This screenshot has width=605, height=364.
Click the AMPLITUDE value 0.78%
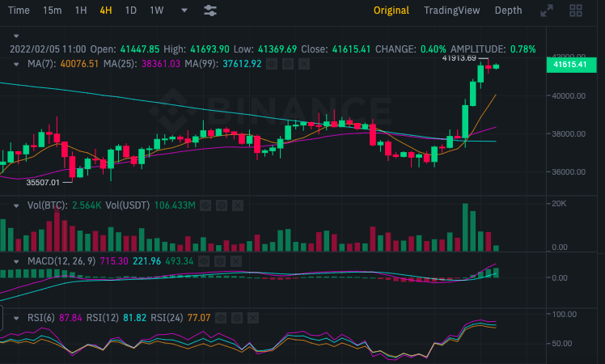tap(522, 49)
